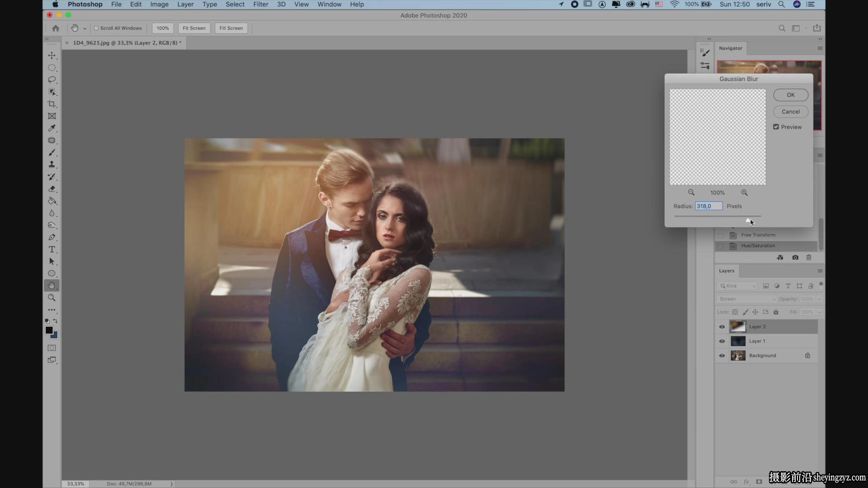Swap foreground and background colors

[x=55, y=321]
